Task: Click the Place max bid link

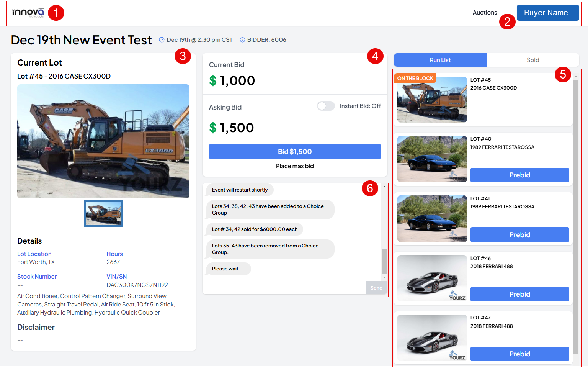Action: coord(295,166)
